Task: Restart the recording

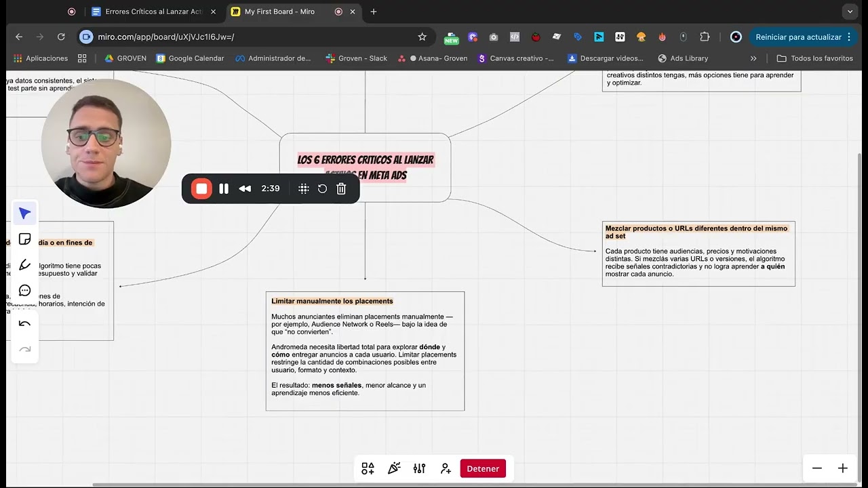Action: coord(322,188)
